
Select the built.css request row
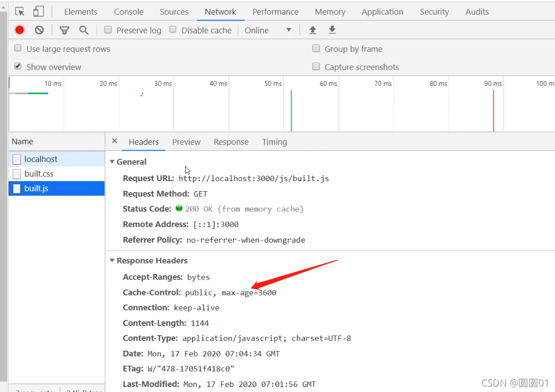(x=57, y=174)
